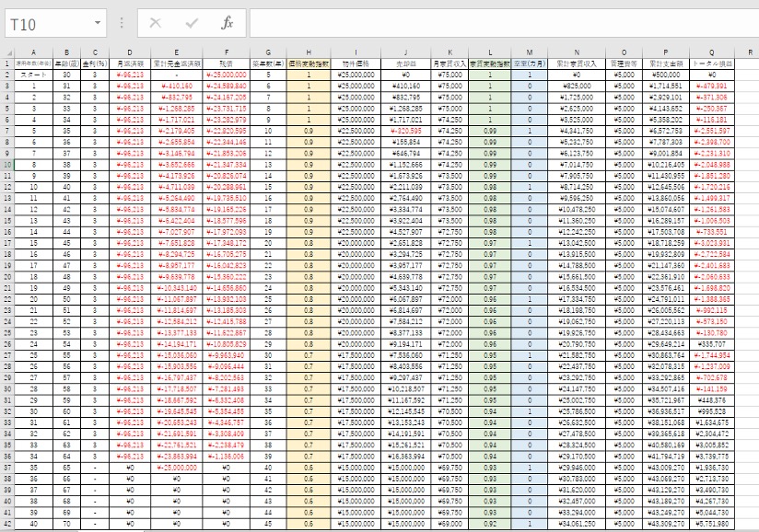Image resolution: width=759 pixels, height=532 pixels.
Task: Click the 年齢(歳) header cell
Action: pos(66,64)
